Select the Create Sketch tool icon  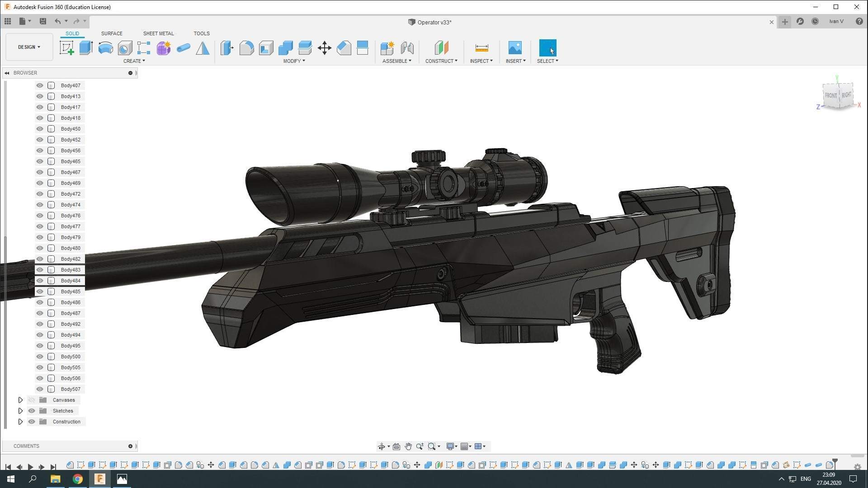[x=66, y=48]
